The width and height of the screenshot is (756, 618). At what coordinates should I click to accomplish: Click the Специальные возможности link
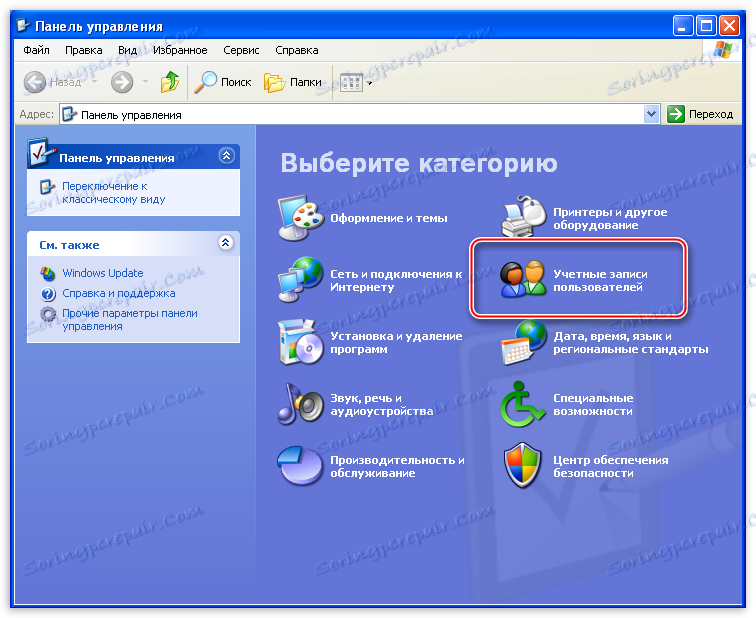[x=593, y=405]
